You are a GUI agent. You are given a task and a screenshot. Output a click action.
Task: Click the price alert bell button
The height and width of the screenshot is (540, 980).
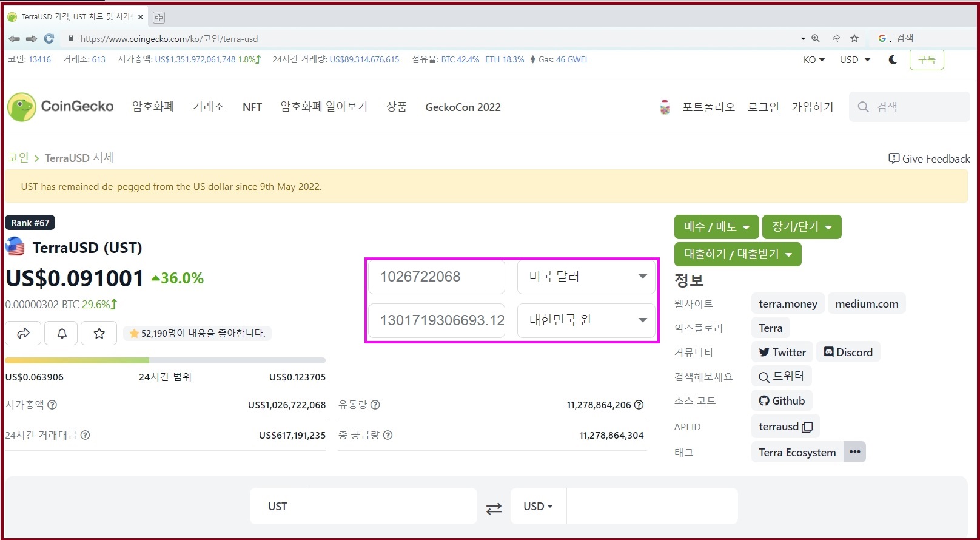62,333
